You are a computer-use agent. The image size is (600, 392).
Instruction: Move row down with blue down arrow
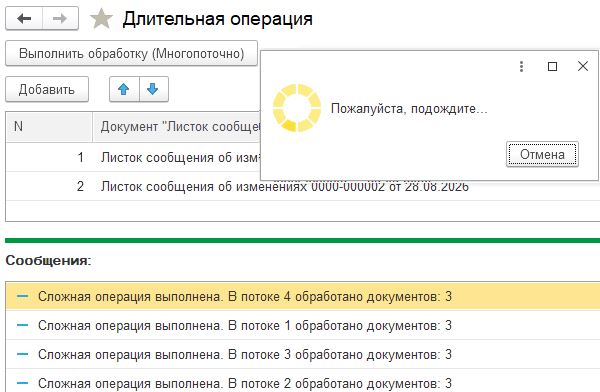[153, 89]
